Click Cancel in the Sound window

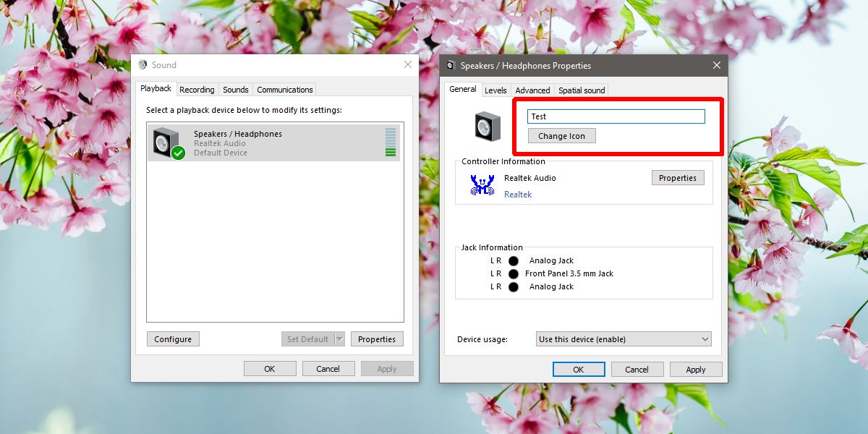[x=328, y=369]
